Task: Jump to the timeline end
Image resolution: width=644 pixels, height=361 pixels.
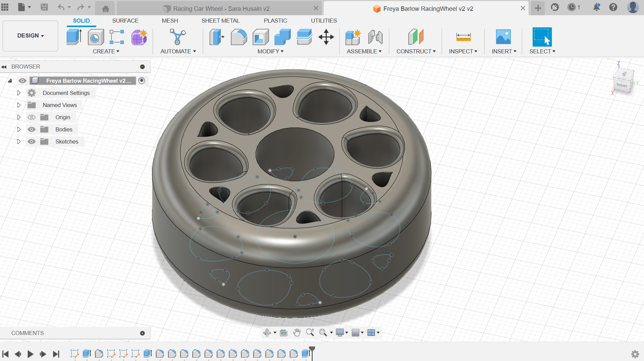Action: 56,354
